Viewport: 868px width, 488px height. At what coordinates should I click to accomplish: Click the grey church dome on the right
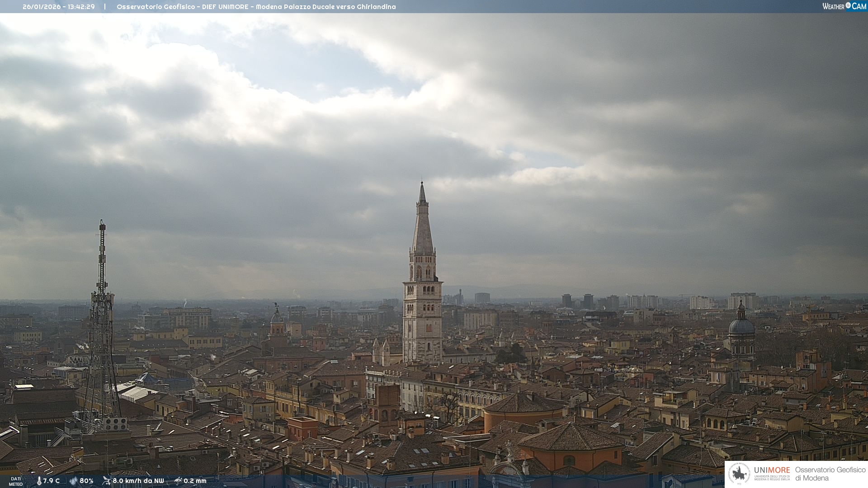741,325
